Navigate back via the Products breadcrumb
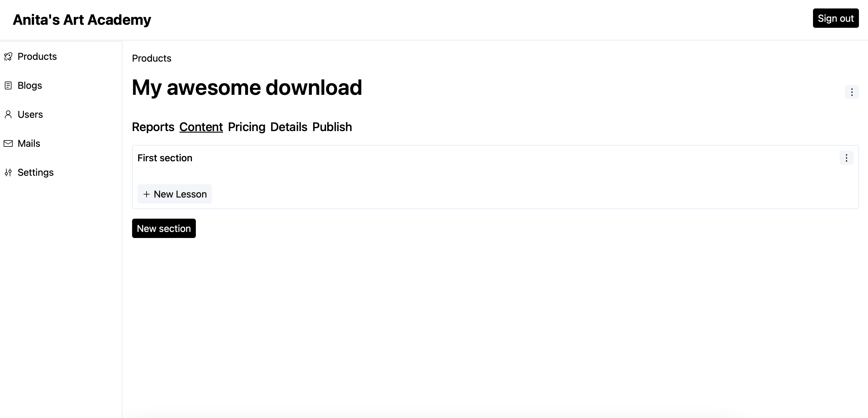This screenshot has width=868, height=418. click(151, 58)
